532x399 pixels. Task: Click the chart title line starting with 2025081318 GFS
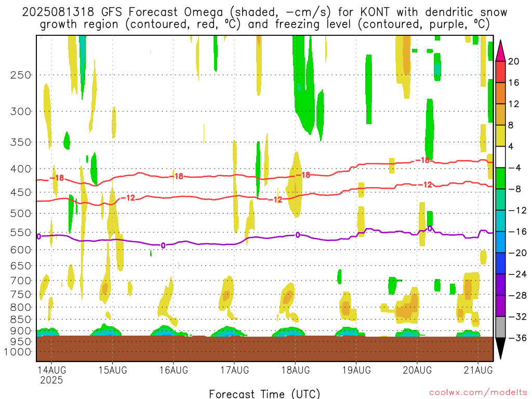pos(264,12)
